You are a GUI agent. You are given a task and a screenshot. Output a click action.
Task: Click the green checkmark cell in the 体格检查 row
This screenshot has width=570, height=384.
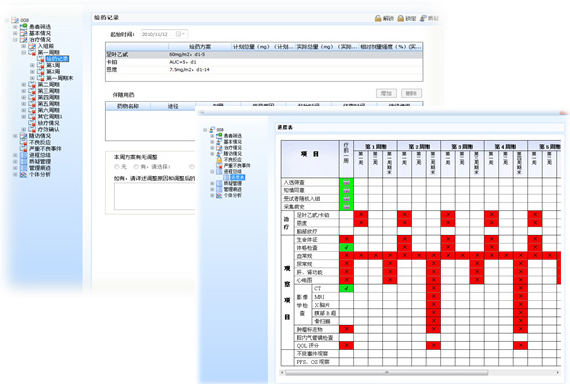pos(346,247)
